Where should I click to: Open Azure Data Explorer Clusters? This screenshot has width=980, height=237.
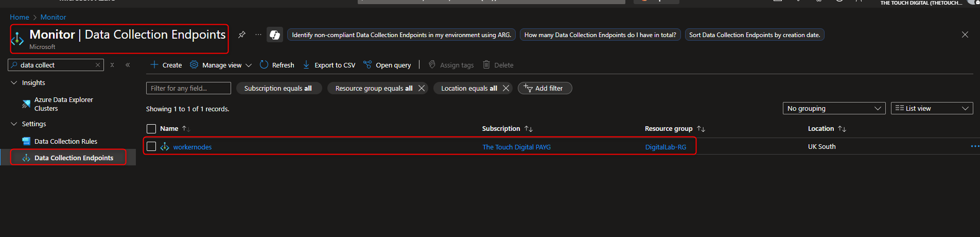[x=63, y=104]
